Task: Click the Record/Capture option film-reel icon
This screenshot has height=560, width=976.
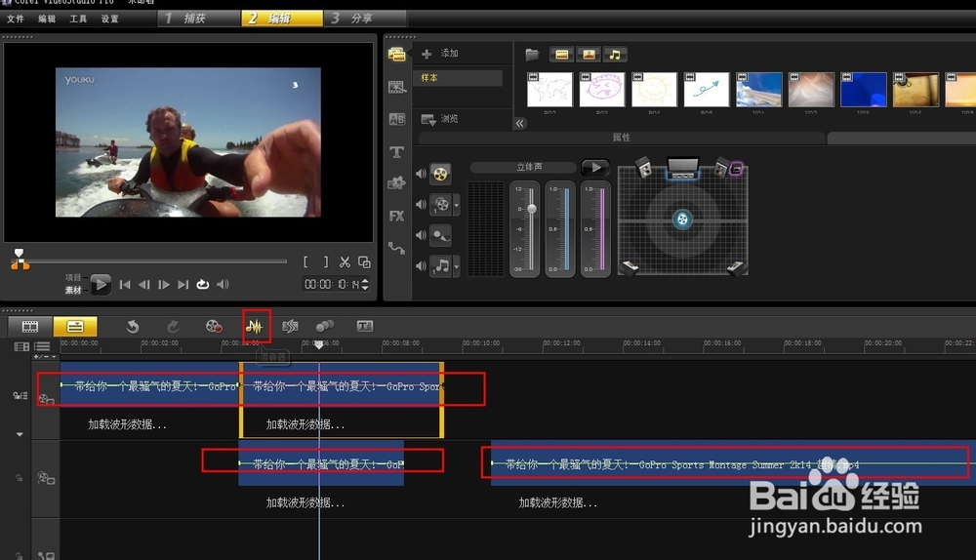Action: (x=214, y=326)
